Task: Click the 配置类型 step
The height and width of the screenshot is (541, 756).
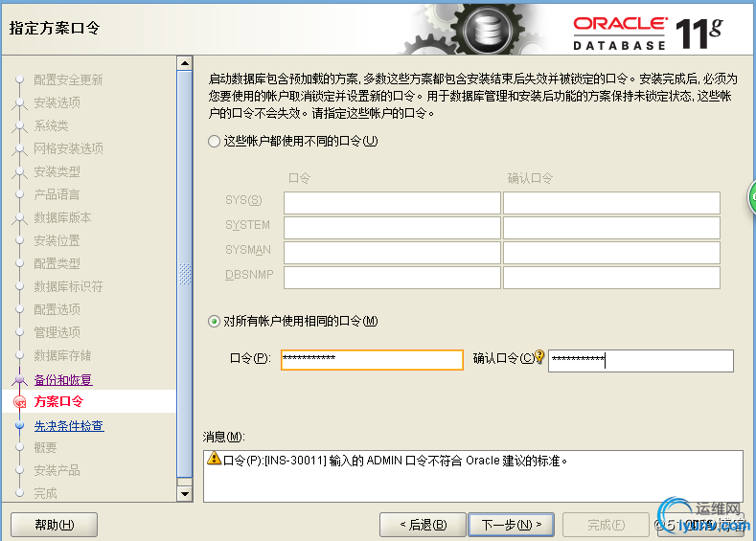Action: click(57, 263)
